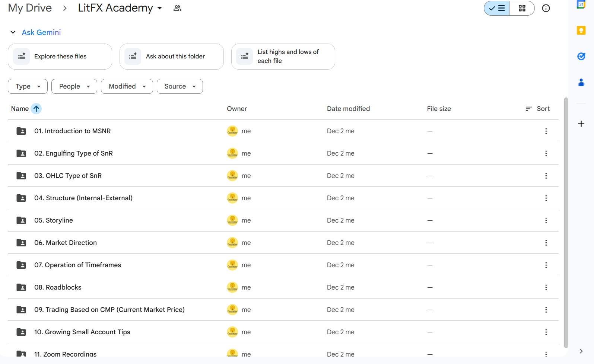Click the shared folder people icon
The height and width of the screenshot is (364, 594).
[x=177, y=8]
